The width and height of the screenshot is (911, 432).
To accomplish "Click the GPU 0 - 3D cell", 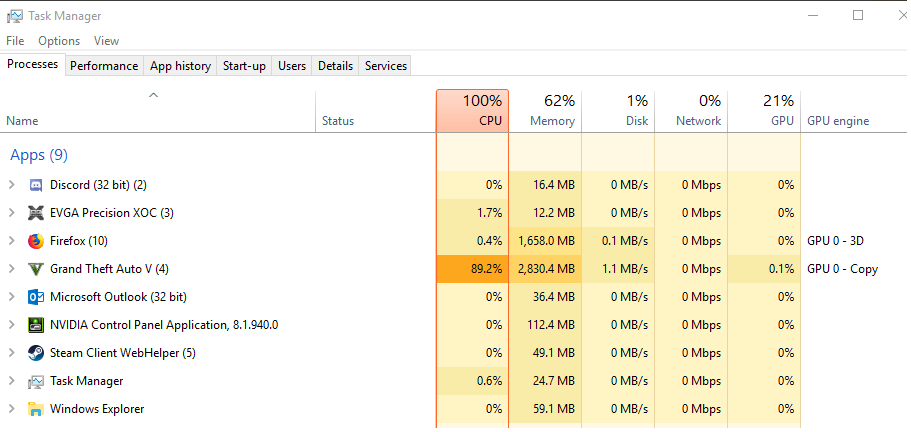I will tap(835, 241).
